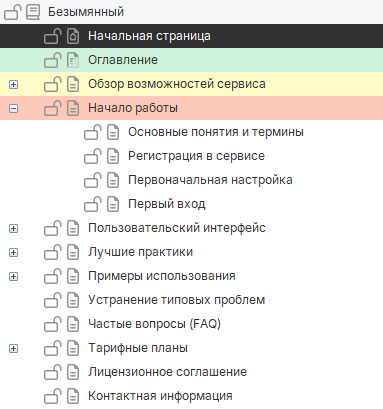Click the lock icon of Тарифные планы
The image size is (383, 409).
[53, 348]
